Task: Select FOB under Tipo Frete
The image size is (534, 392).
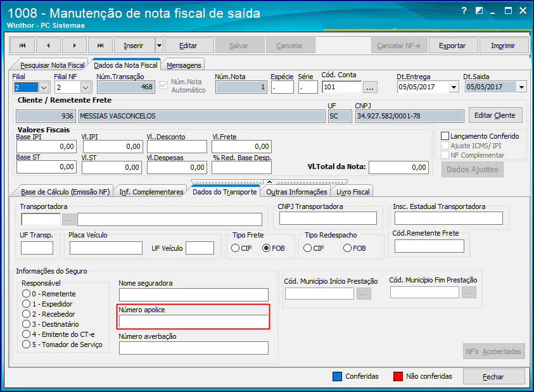Action: [266, 248]
